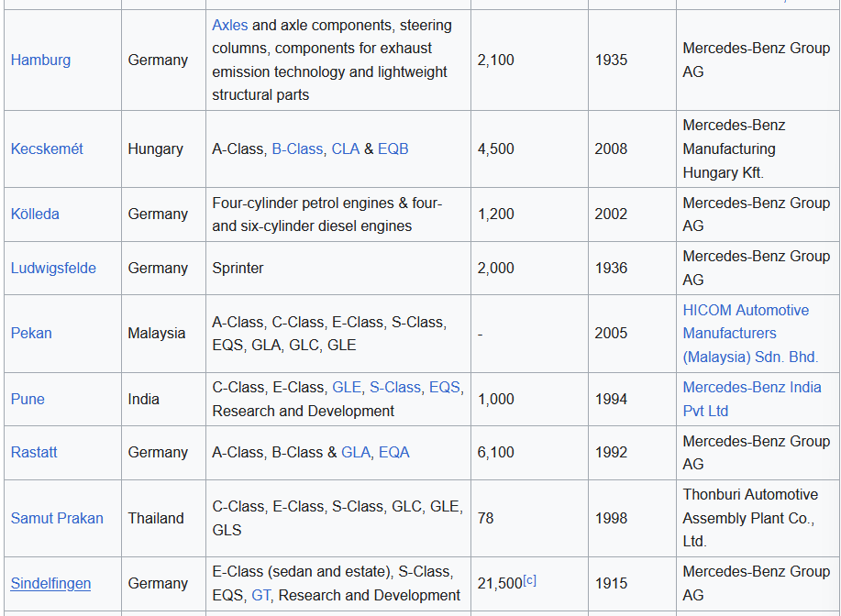
Task: Click Germany in the Kölleda row
Action: pos(158,214)
